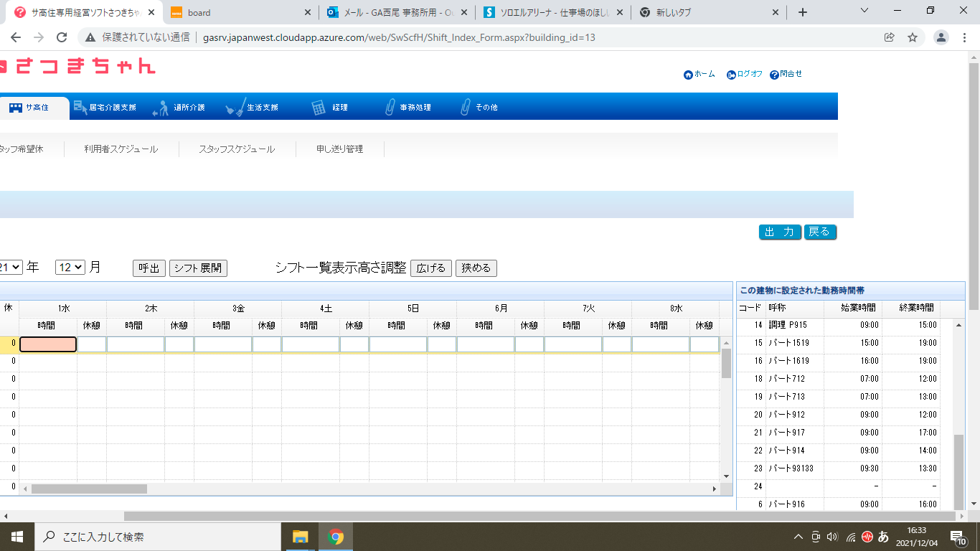Expand the month dropdown showing 12
This screenshot has height=551, width=980.
tap(70, 268)
